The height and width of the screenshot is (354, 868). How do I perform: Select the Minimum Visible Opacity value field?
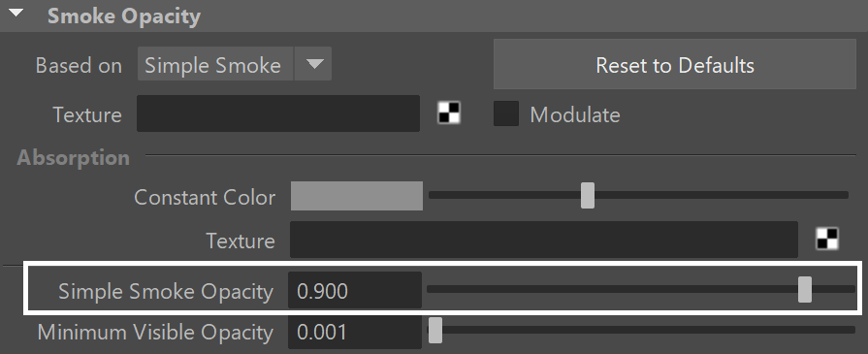click(355, 332)
